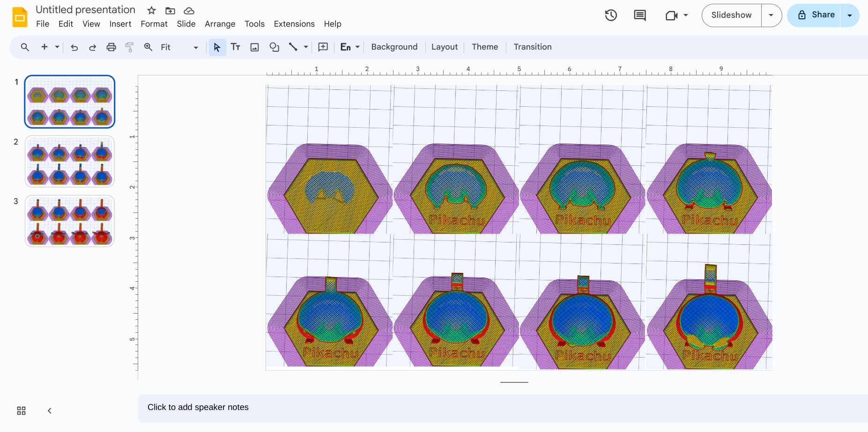Select the top-left Pikachu slice image
This screenshot has width=868, height=432.
329,160
